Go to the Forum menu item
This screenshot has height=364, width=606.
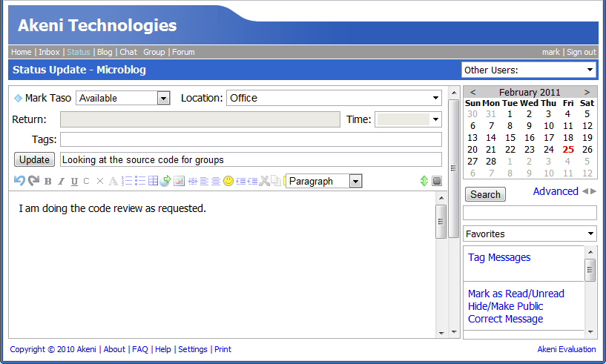click(x=183, y=52)
